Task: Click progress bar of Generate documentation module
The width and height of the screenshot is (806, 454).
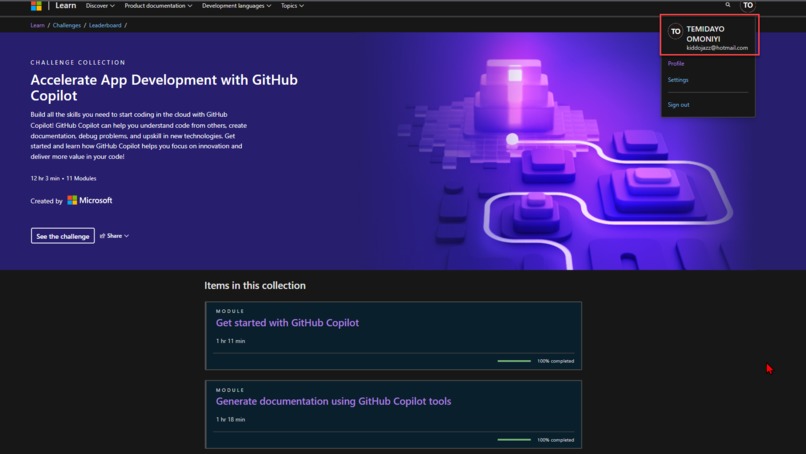Action: pos(514,440)
